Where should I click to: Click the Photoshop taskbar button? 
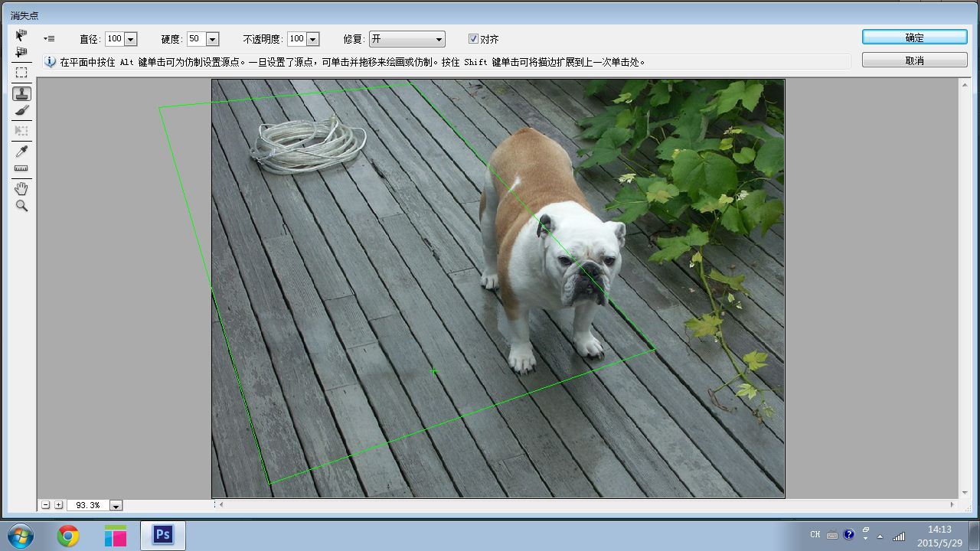point(162,536)
